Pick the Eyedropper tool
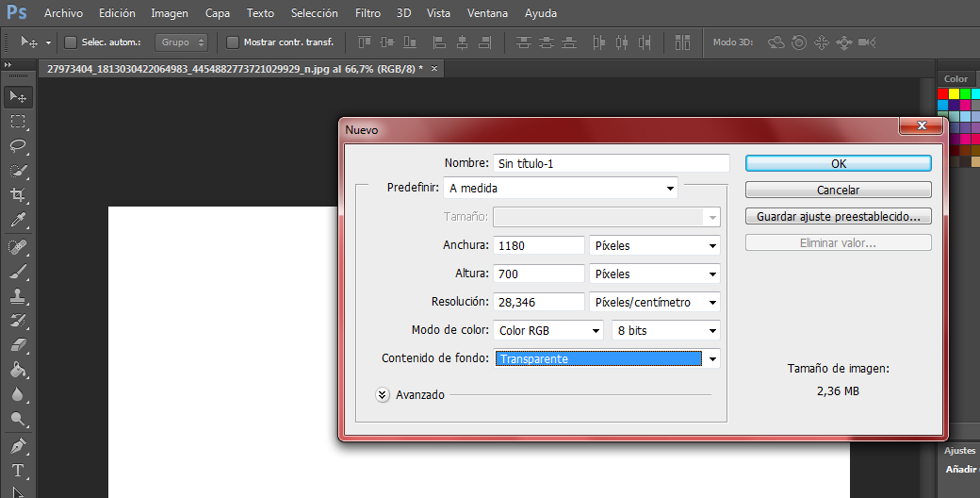 click(x=18, y=220)
